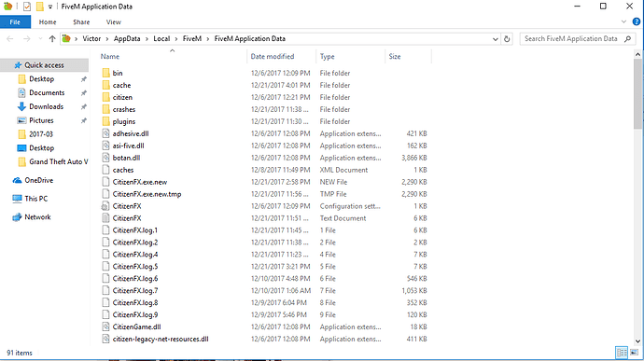
Task: Select the CitizenFX.log.9 file
Action: 135,315
